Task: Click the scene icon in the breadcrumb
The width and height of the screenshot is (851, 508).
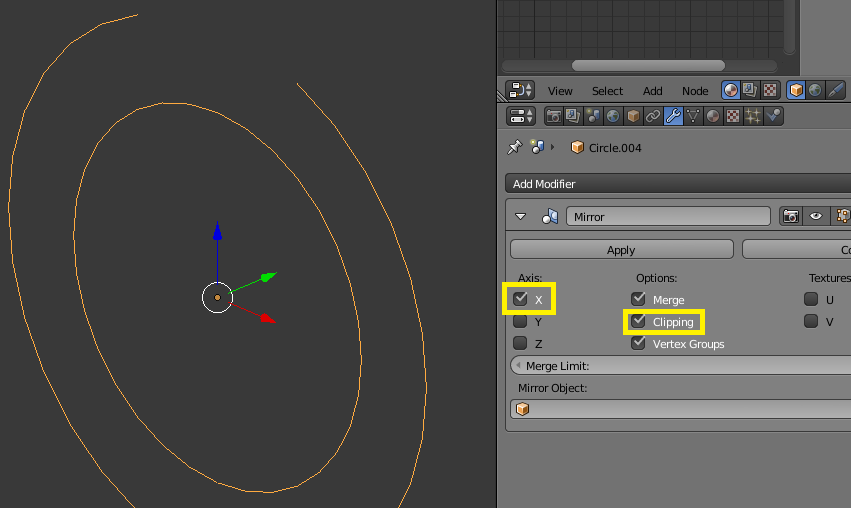Action: pos(537,147)
